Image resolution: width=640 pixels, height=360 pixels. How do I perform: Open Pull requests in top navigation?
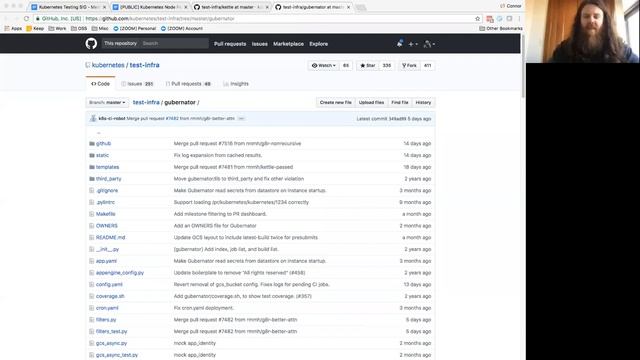(230, 44)
